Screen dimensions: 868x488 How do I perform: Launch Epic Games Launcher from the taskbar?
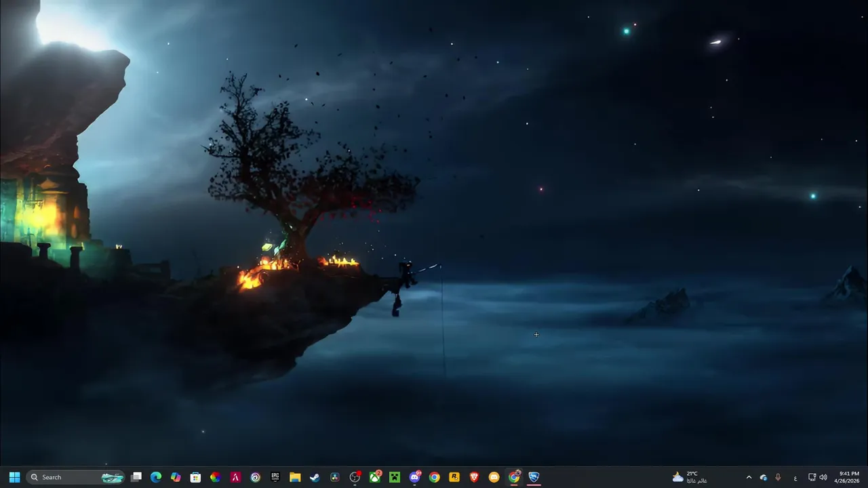275,477
